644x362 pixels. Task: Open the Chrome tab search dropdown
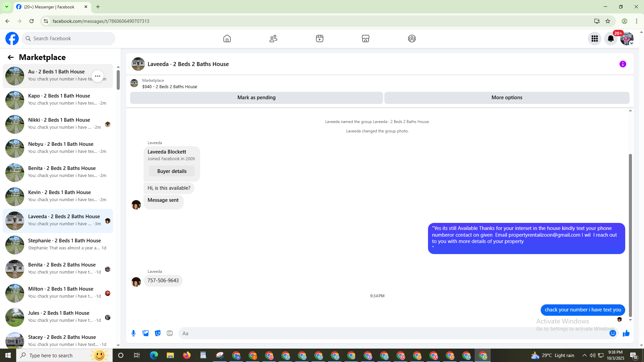(x=7, y=7)
